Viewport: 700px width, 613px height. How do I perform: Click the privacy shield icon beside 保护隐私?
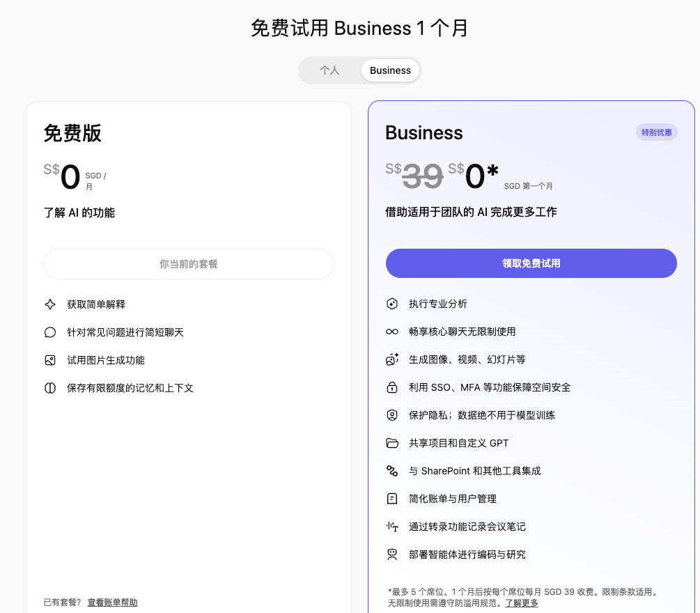pos(392,415)
